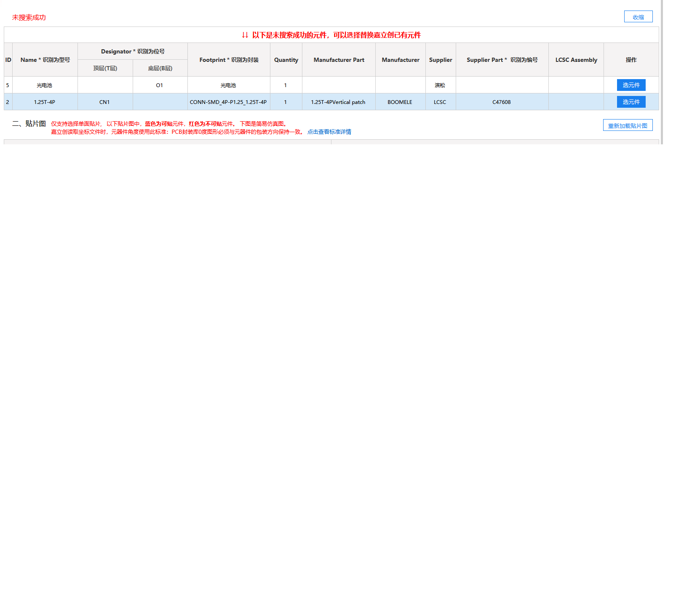Click the Name 识别为型号 column header
Image resolution: width=700 pixels, height=590 pixels.
click(x=45, y=60)
